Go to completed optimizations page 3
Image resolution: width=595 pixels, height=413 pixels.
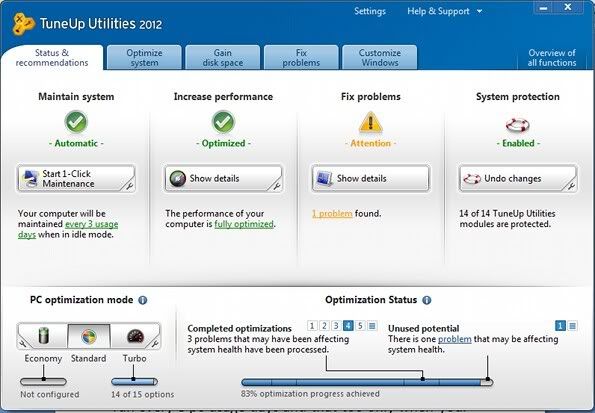point(336,326)
